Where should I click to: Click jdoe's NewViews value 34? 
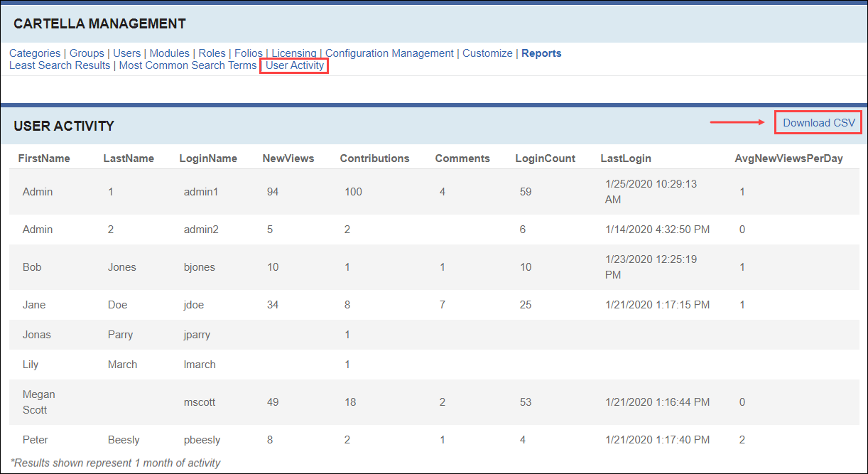[273, 305]
